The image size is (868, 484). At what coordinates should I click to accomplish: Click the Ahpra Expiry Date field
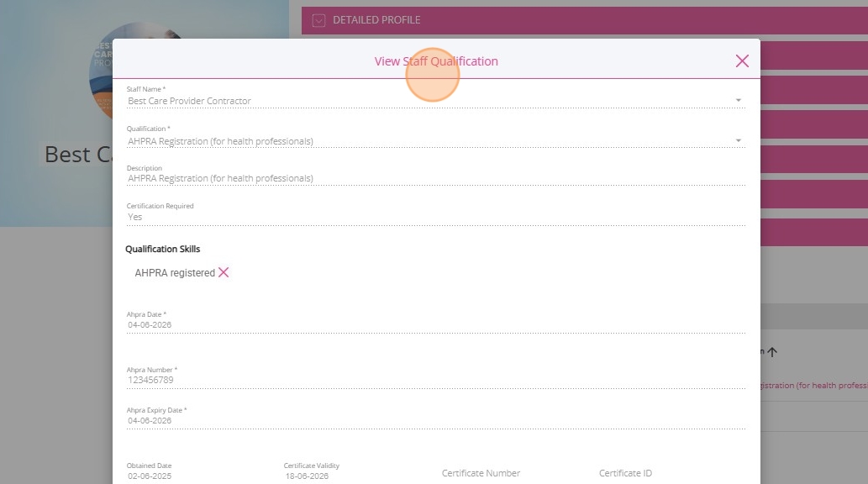coord(435,421)
